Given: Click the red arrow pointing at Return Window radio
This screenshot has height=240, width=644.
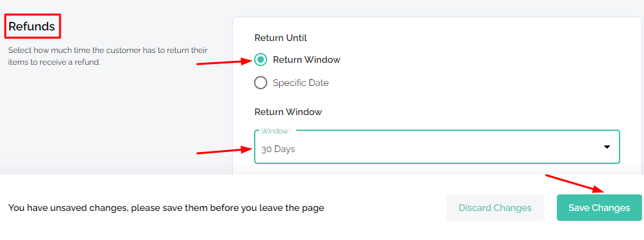Looking at the screenshot, I should (224, 62).
